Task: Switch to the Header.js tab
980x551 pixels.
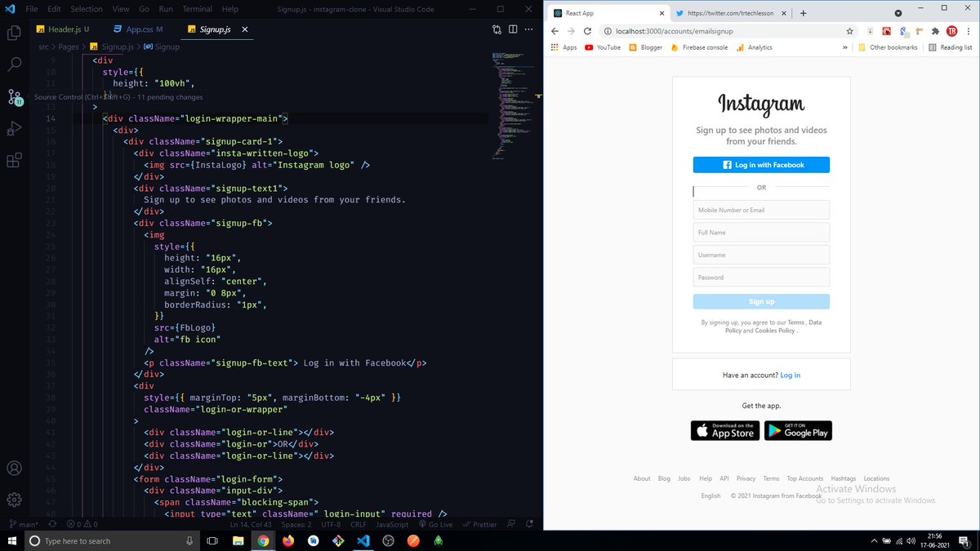Action: click(62, 29)
